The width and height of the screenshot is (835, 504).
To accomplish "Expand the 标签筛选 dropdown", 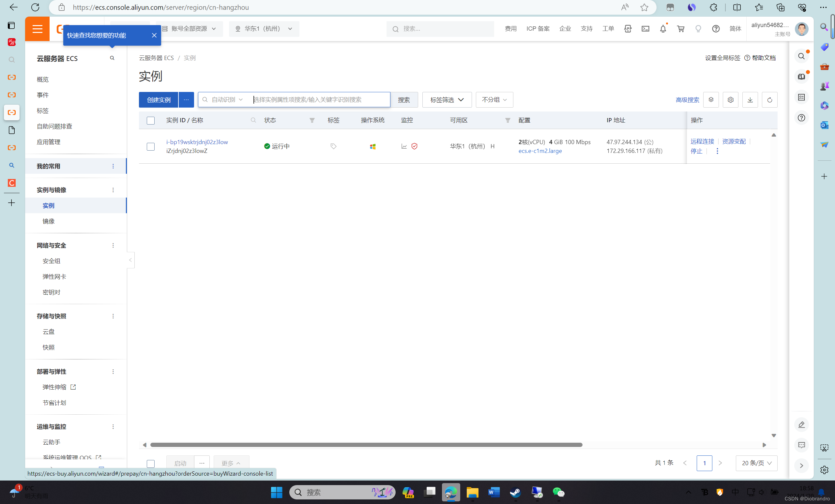I will 447,100.
